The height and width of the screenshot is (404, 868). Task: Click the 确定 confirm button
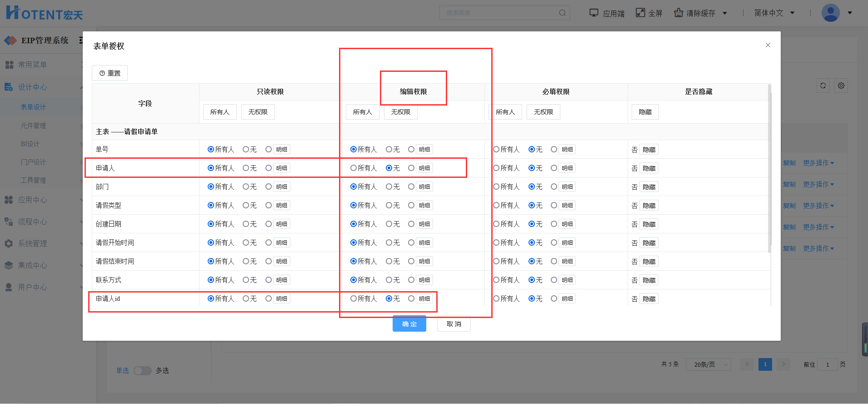tap(409, 324)
